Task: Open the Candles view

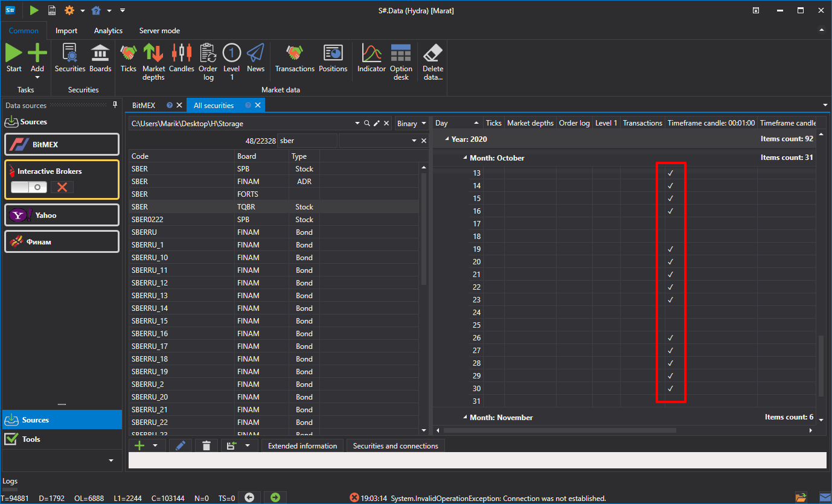Action: (x=181, y=59)
